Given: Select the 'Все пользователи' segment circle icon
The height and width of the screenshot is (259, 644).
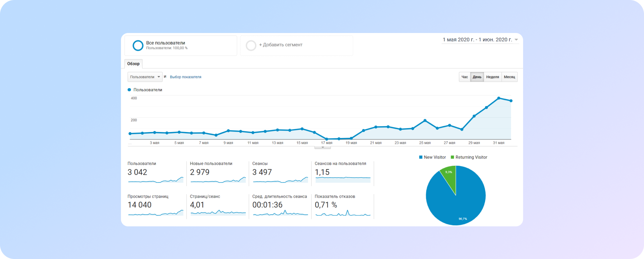Looking at the screenshot, I should coord(138,46).
